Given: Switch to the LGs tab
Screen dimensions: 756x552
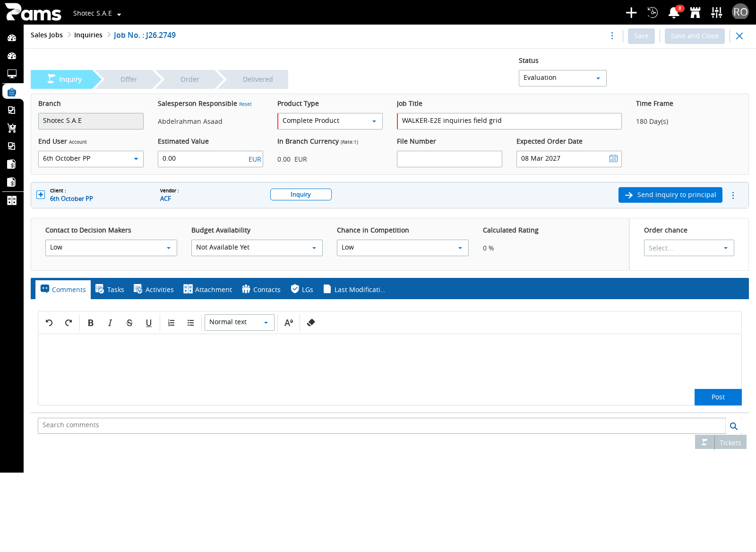Looking at the screenshot, I should pos(302,290).
